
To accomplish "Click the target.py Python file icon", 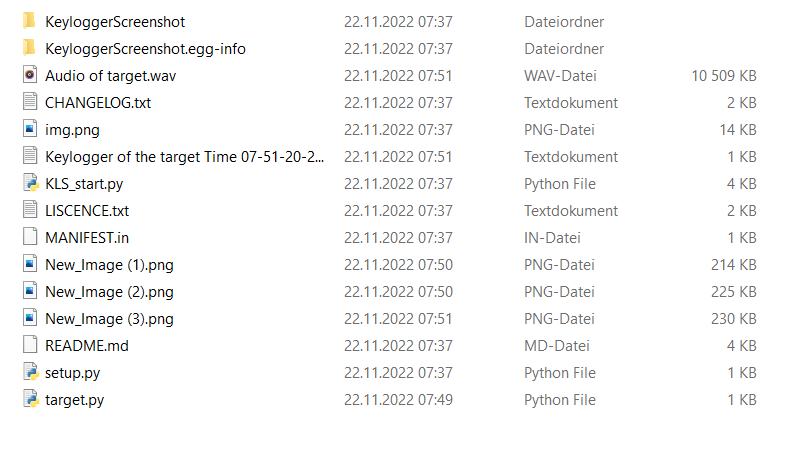I will [30, 399].
